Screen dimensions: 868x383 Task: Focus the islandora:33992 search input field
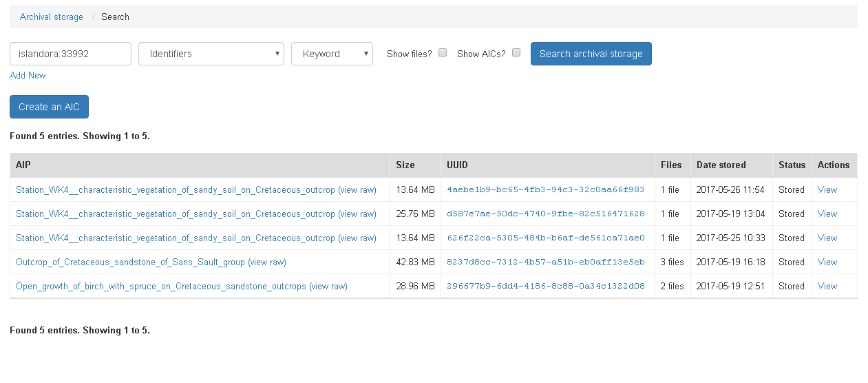point(70,54)
